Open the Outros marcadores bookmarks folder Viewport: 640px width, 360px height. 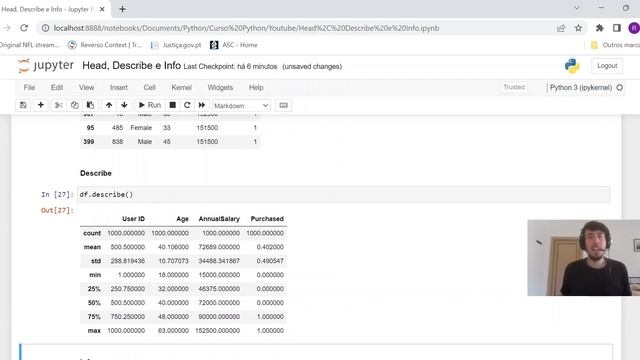[x=615, y=45]
